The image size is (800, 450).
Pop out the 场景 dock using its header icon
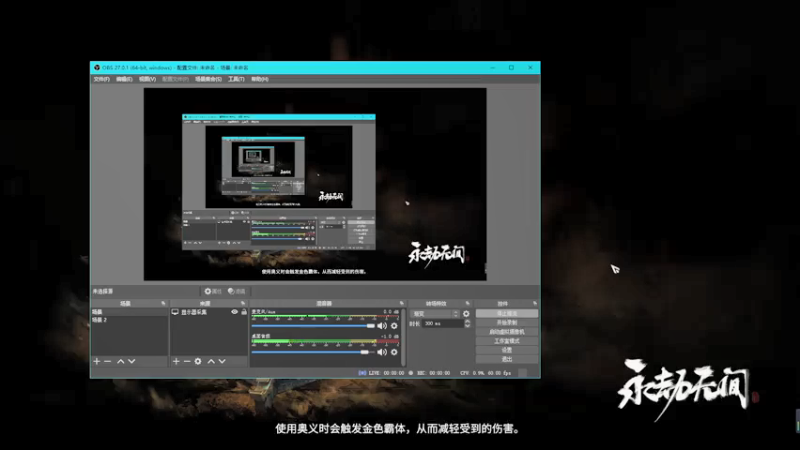click(163, 303)
